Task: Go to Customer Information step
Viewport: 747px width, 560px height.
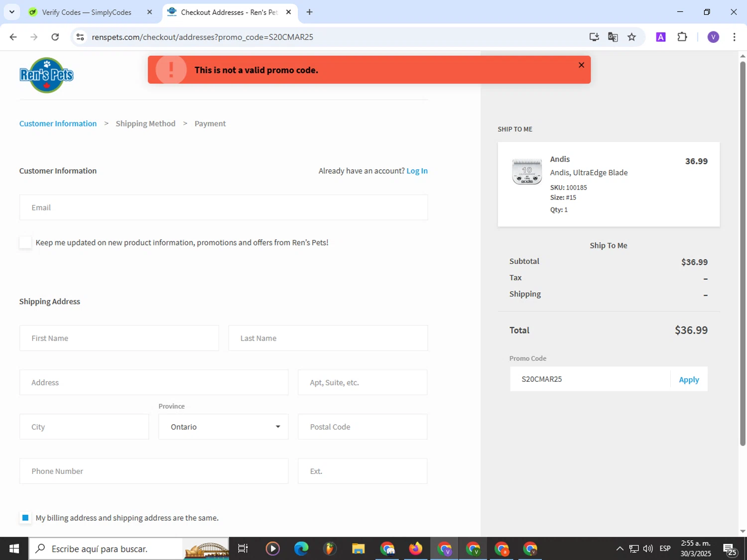Action: coord(58,123)
